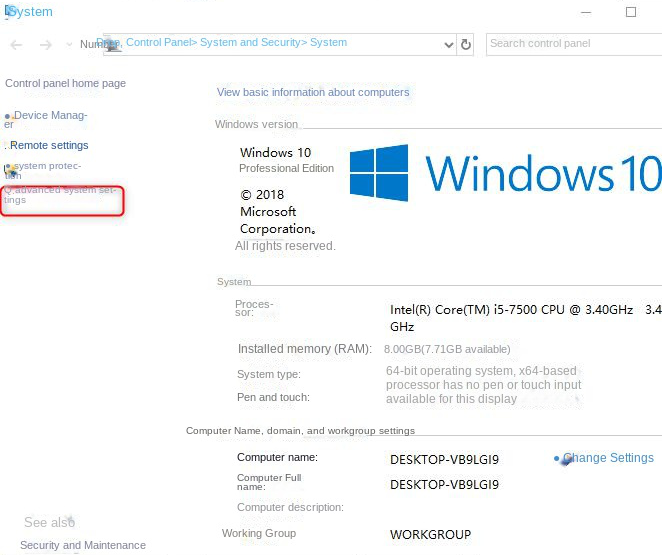Click the Windows 10 logo image
Screen dimensions: 662x555
click(506, 173)
